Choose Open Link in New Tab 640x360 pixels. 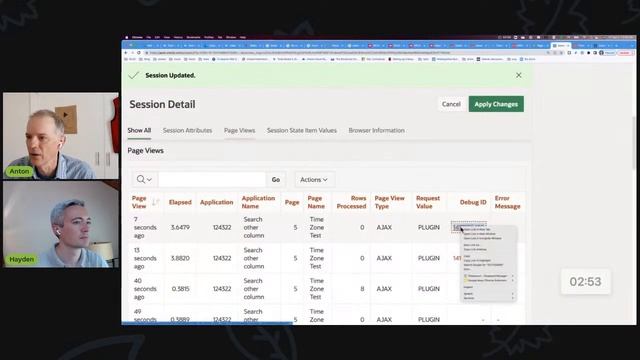pyautogui.click(x=477, y=230)
